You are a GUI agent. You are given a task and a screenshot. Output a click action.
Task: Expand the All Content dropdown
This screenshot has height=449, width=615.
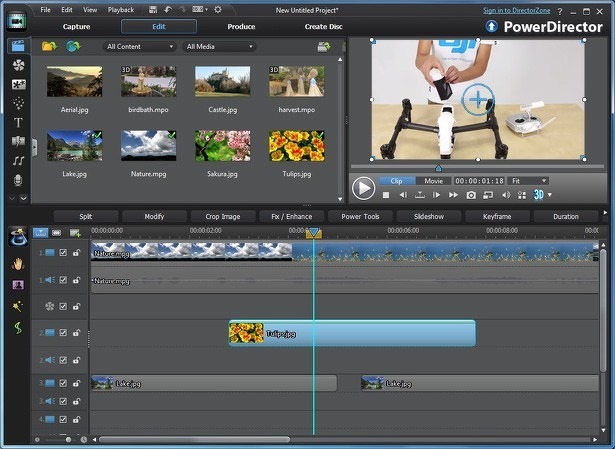(x=139, y=46)
